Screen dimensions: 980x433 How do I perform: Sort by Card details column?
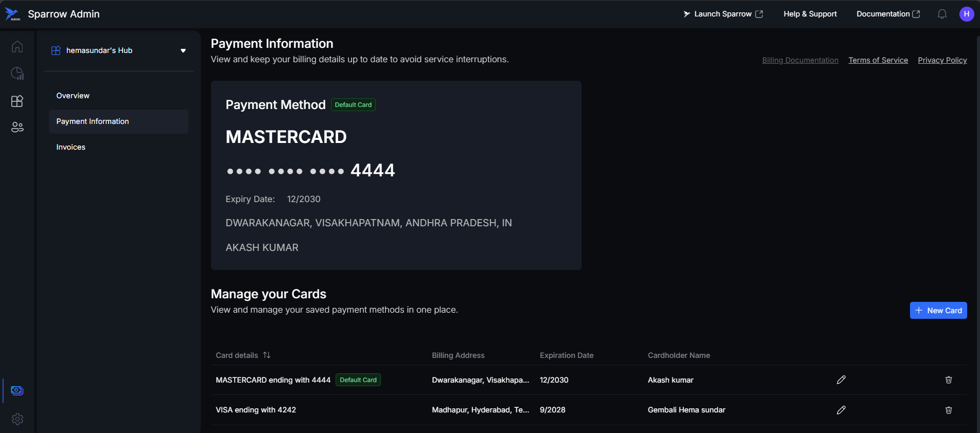tap(267, 355)
